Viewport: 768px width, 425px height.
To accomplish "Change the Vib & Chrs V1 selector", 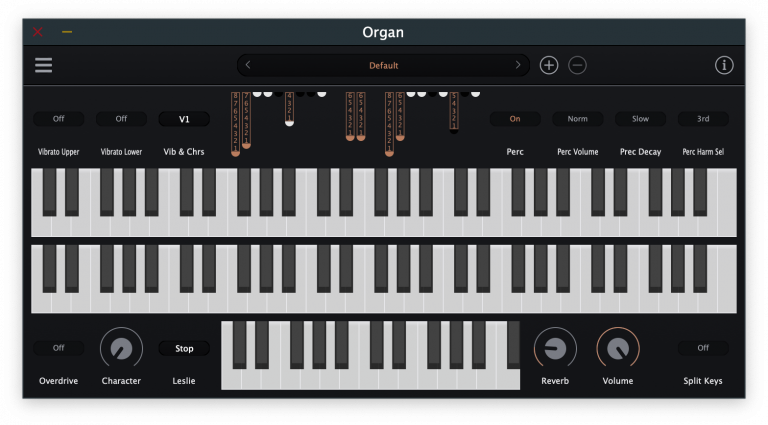I will pyautogui.click(x=184, y=119).
